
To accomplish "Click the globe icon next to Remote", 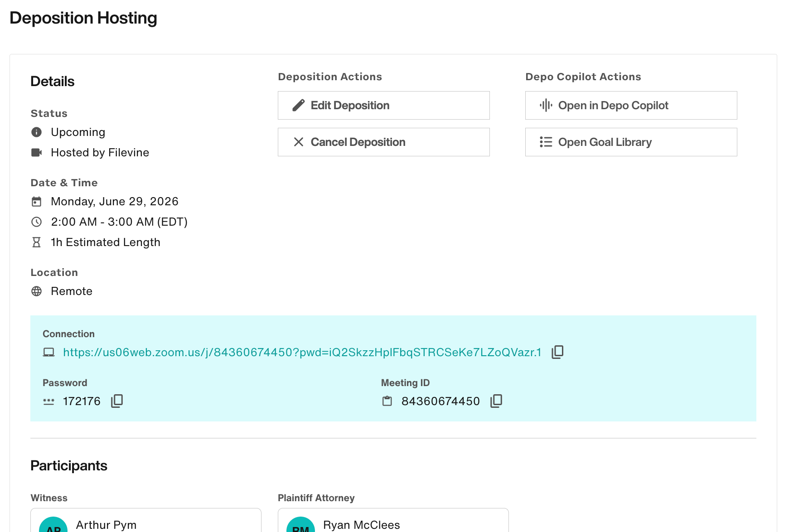I will [36, 291].
